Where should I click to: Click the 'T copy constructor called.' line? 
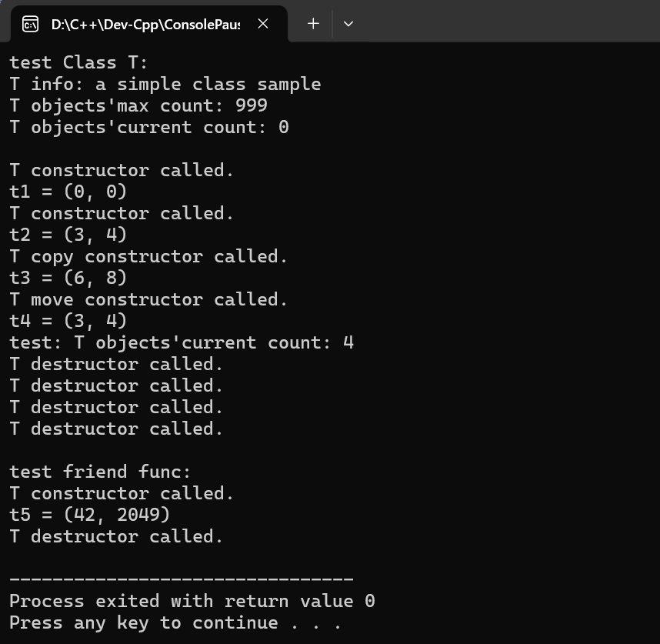(148, 256)
